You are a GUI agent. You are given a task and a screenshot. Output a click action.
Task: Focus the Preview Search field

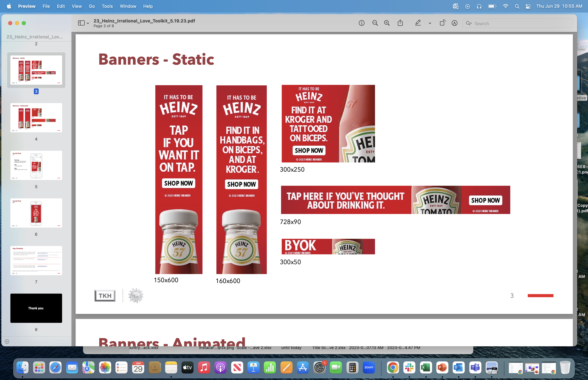coord(517,24)
